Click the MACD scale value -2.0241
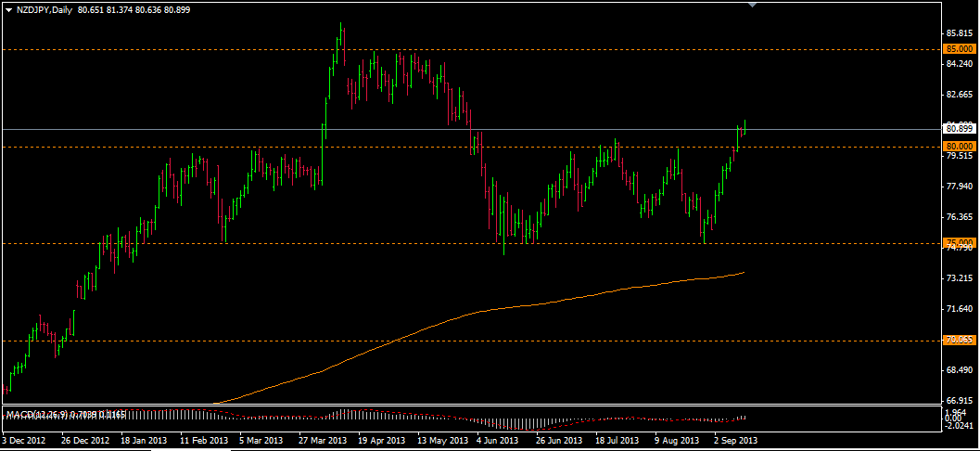Viewport: 980px width, 451px height. (x=960, y=425)
